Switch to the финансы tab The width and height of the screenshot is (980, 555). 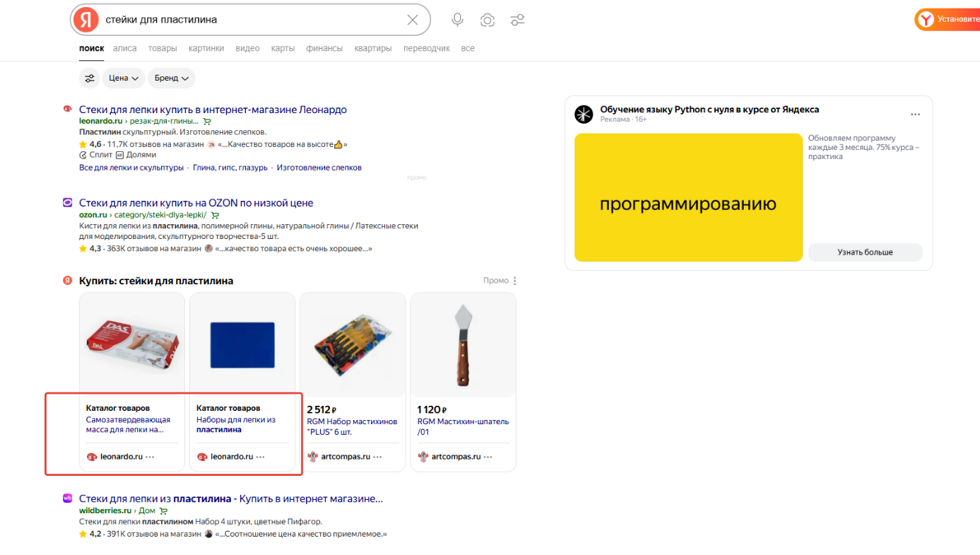[324, 48]
